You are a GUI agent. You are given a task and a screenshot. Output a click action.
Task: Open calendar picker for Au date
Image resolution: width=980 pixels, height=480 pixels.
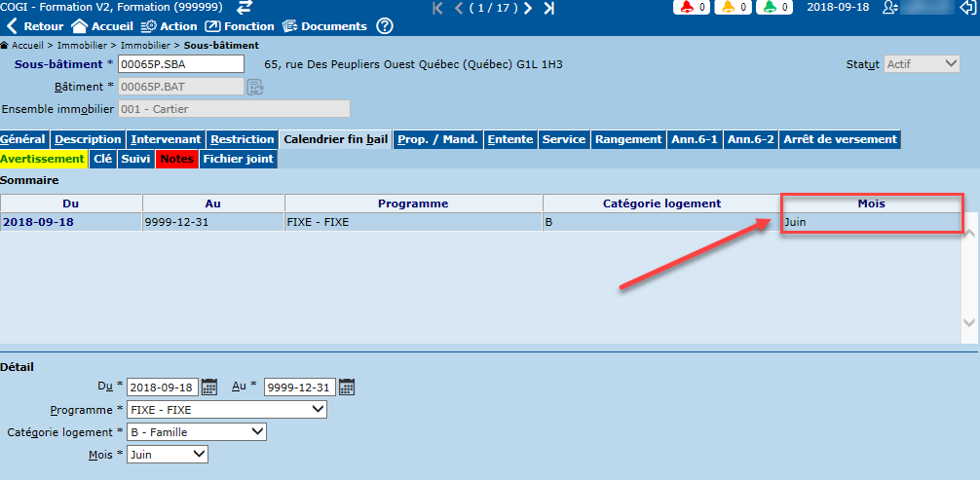(x=347, y=387)
